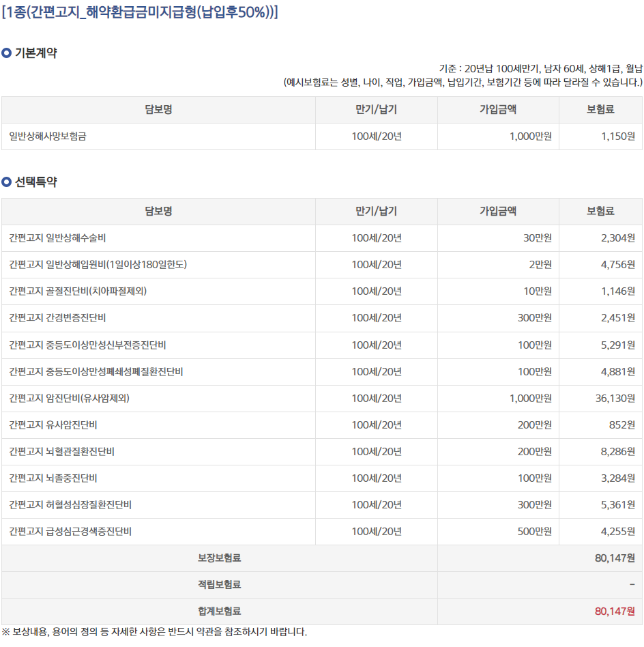This screenshot has height=647, width=644.
Task: Click the 852원 premium value
Action: pos(622,425)
